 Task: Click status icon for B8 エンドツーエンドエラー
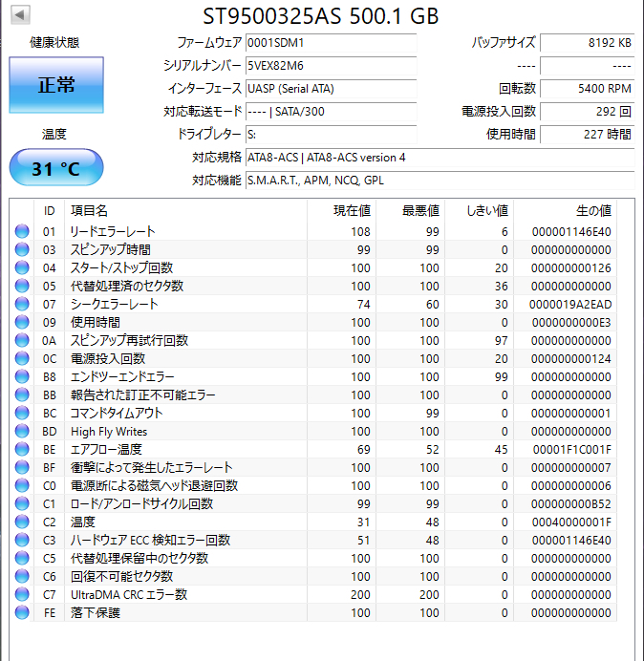[x=22, y=376]
